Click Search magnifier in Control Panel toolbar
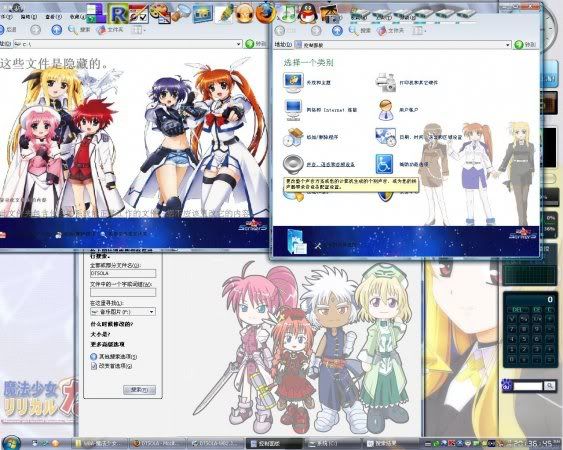Viewport: 563px width, 450px height. [354, 31]
